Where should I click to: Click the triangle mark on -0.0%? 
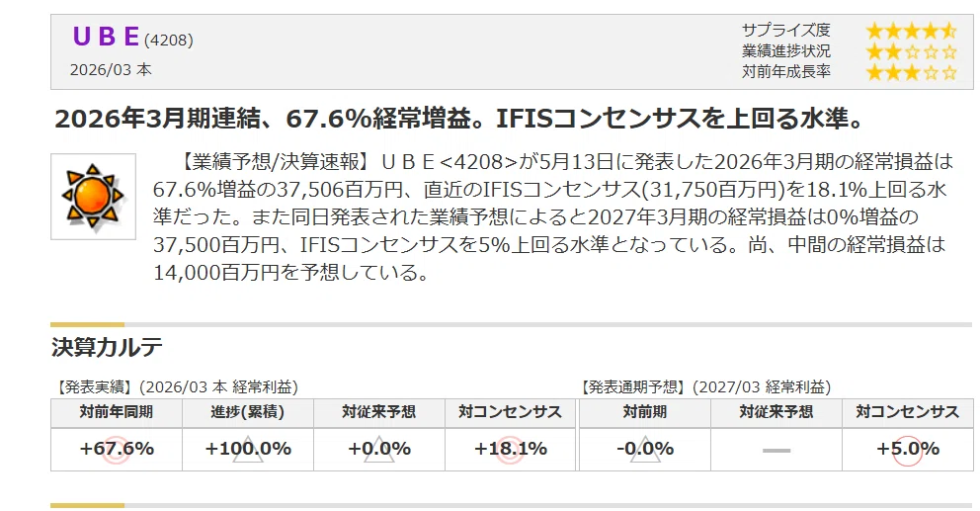[x=645, y=449]
